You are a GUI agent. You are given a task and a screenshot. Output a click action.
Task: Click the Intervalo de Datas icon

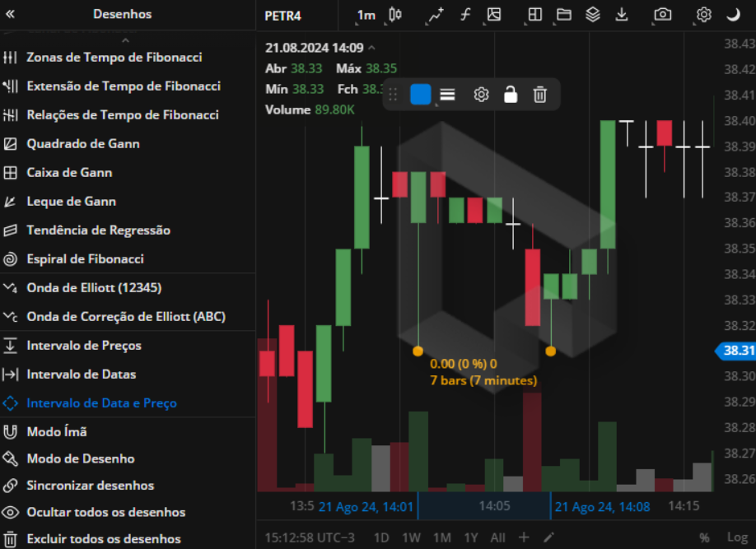coord(10,375)
